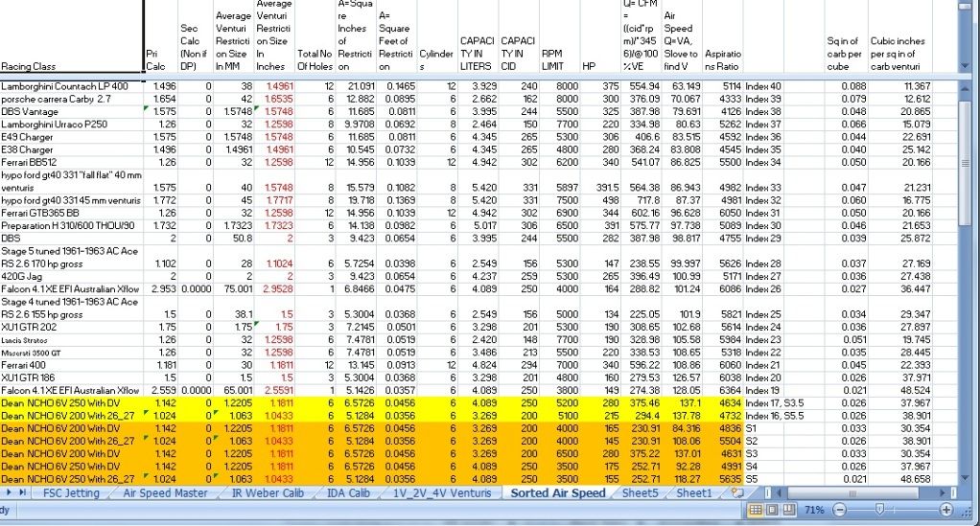This screenshot has height=526, width=980.
Task: Switch to Normal view
Action: click(755, 510)
